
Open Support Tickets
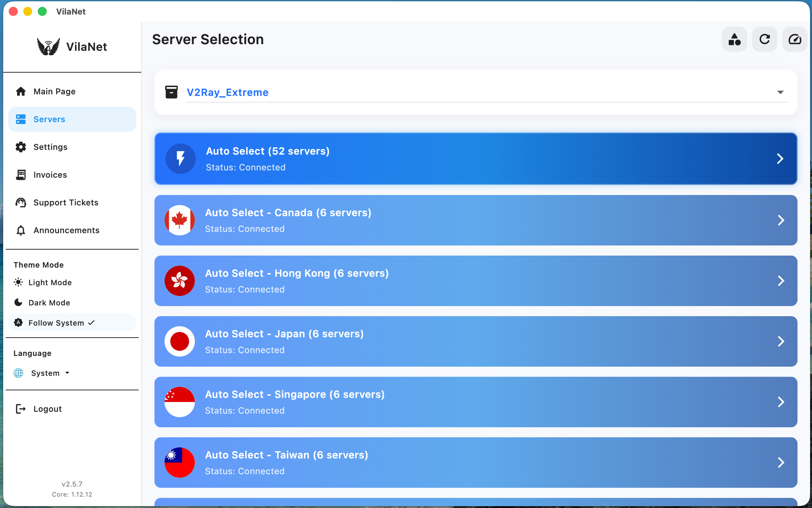(x=72, y=203)
